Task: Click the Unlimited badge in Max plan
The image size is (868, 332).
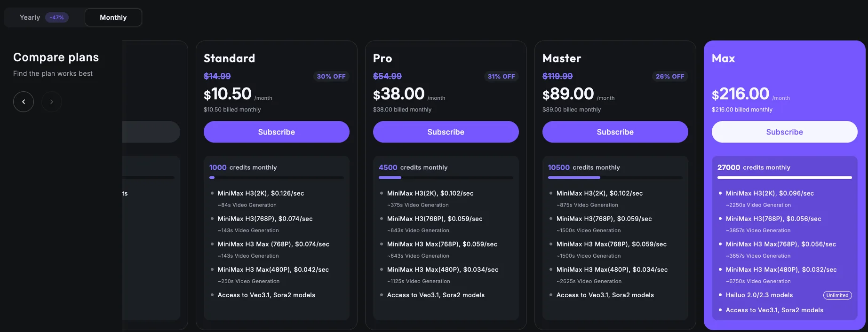Action: (837, 295)
